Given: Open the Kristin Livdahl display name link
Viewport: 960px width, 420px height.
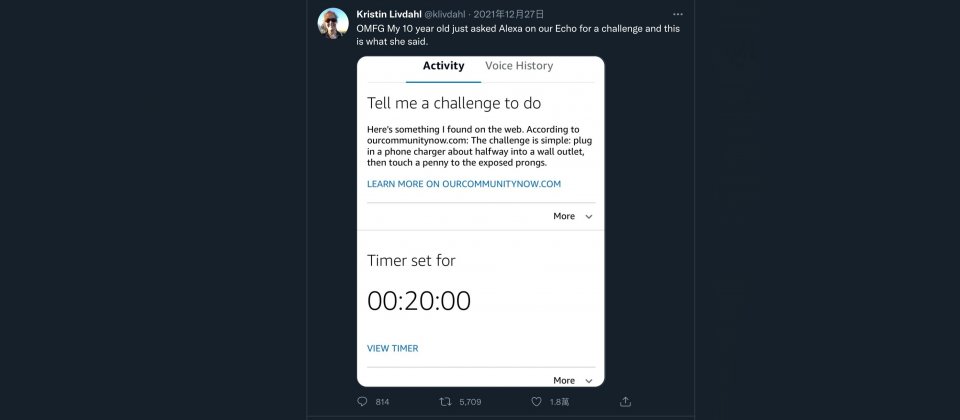Looking at the screenshot, I should pos(387,15).
